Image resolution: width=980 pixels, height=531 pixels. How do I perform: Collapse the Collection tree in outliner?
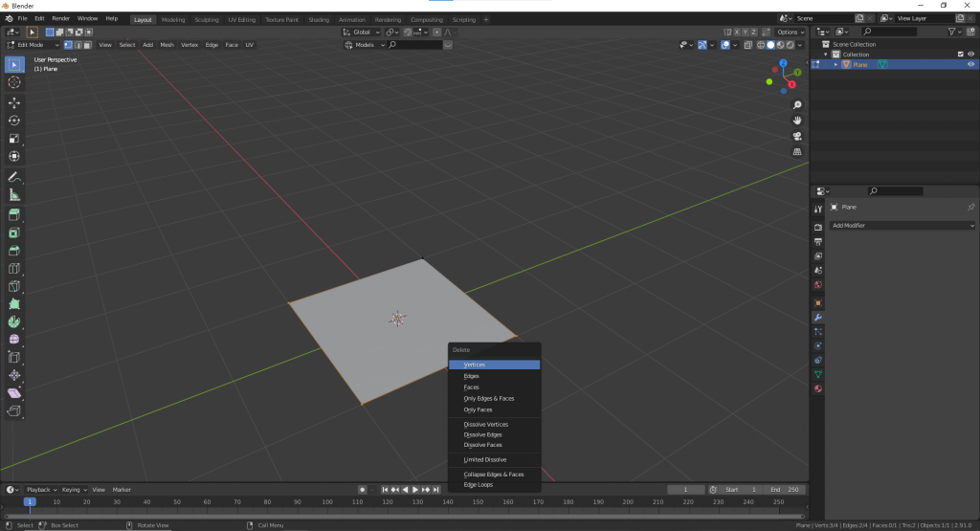point(826,55)
